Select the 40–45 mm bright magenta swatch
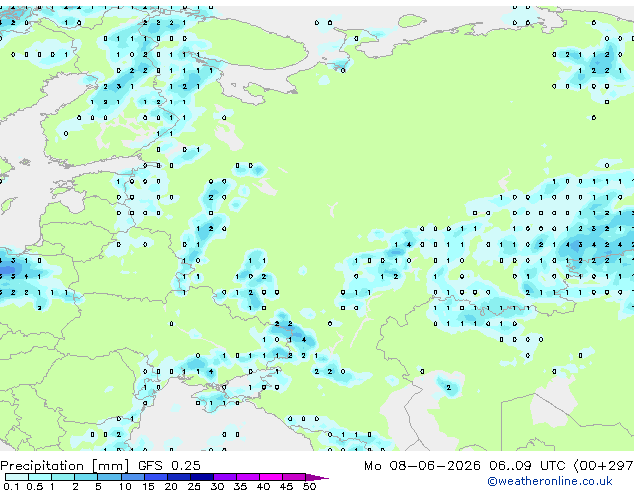The width and height of the screenshot is (634, 490). (x=271, y=477)
